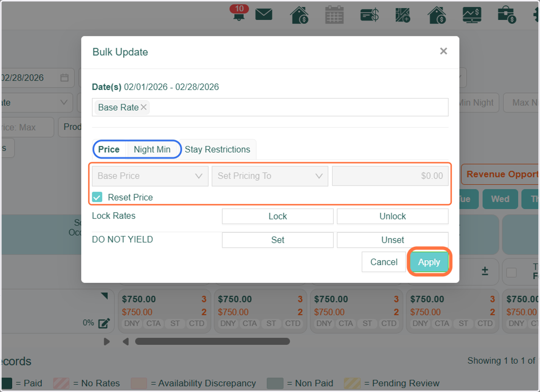This screenshot has height=392, width=540.
Task: Click the briefcase dollar icon
Action: (x=507, y=14)
